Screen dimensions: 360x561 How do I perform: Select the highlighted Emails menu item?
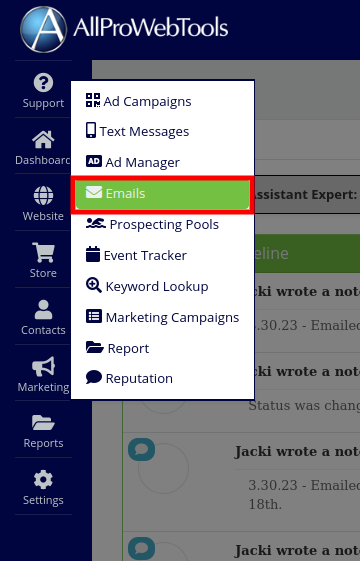point(163,194)
